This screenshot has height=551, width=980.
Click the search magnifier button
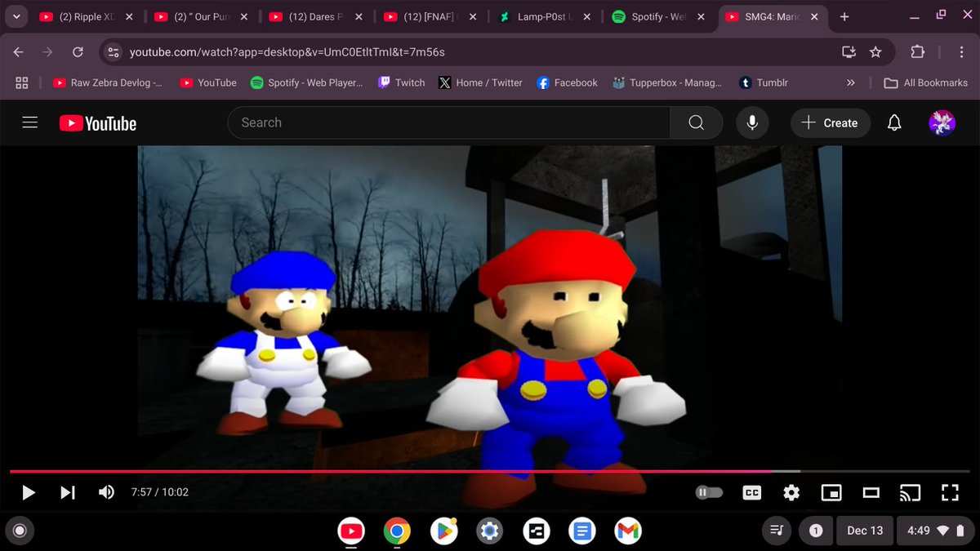click(x=697, y=122)
